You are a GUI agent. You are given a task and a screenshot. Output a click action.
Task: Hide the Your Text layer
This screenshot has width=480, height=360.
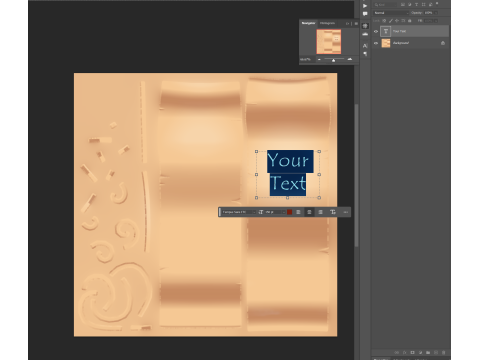tap(376, 31)
